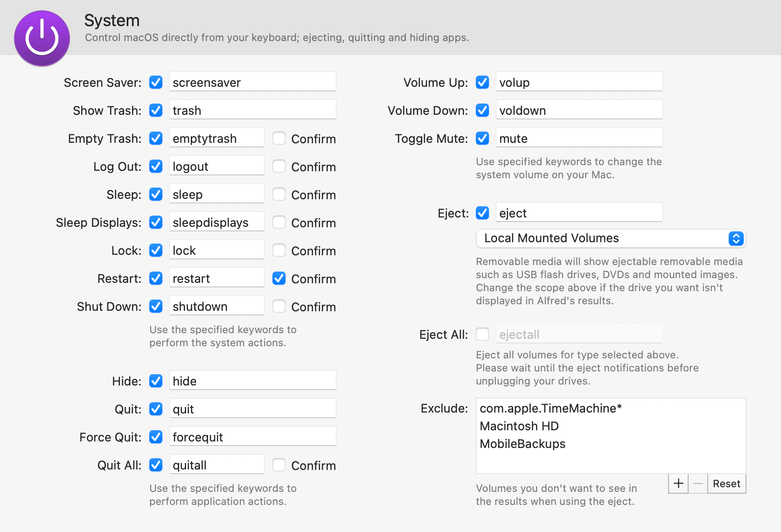This screenshot has width=781, height=532.
Task: Click the Reset button under Exclude list
Action: [x=726, y=483]
